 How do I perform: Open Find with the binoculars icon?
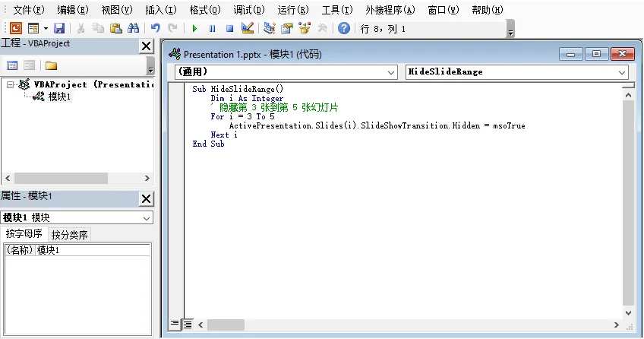coord(134,28)
